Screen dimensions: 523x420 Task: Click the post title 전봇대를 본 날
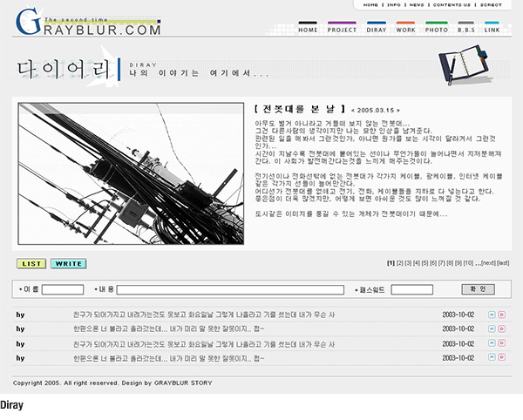point(300,109)
